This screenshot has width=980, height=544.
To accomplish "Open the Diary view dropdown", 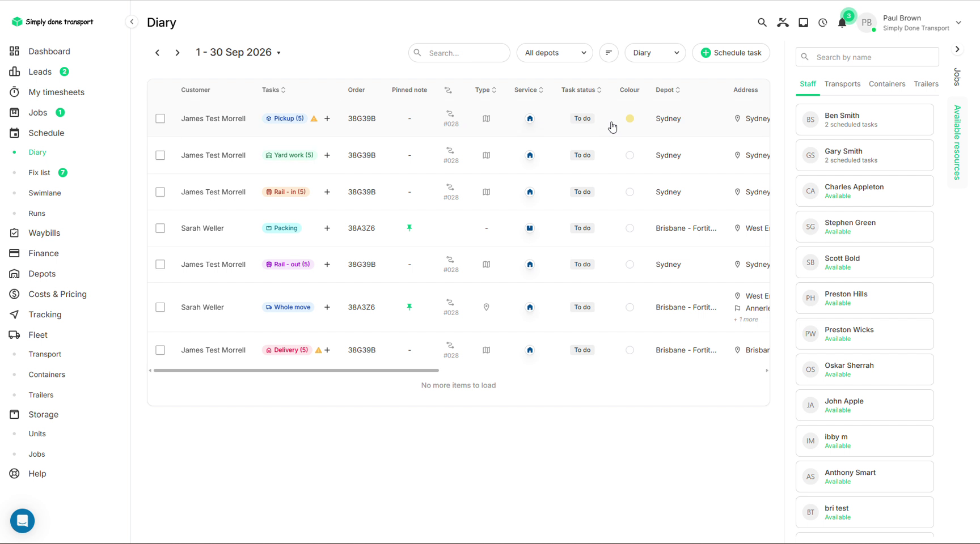I will 655,53.
